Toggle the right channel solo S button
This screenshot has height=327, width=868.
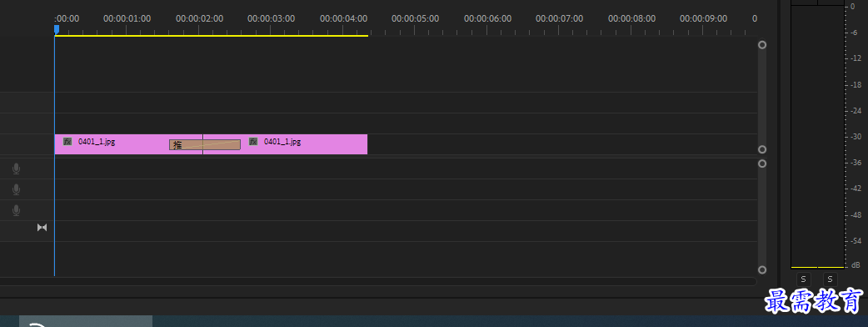point(830,279)
